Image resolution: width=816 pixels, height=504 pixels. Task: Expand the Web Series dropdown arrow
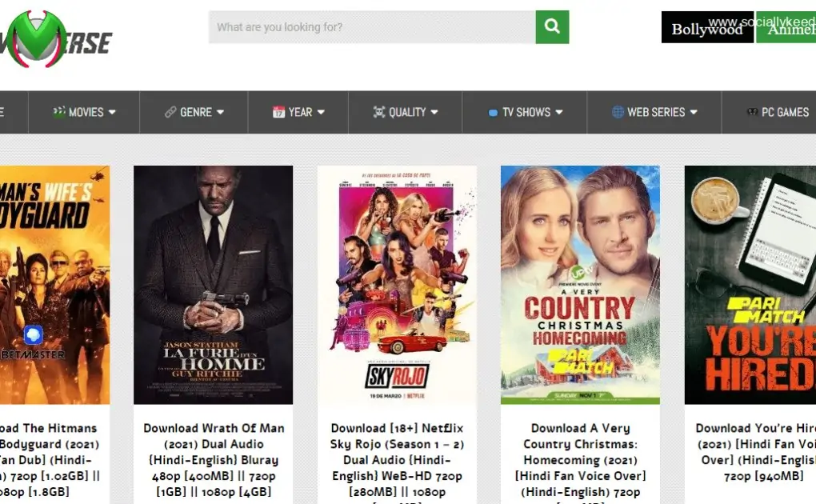(694, 112)
